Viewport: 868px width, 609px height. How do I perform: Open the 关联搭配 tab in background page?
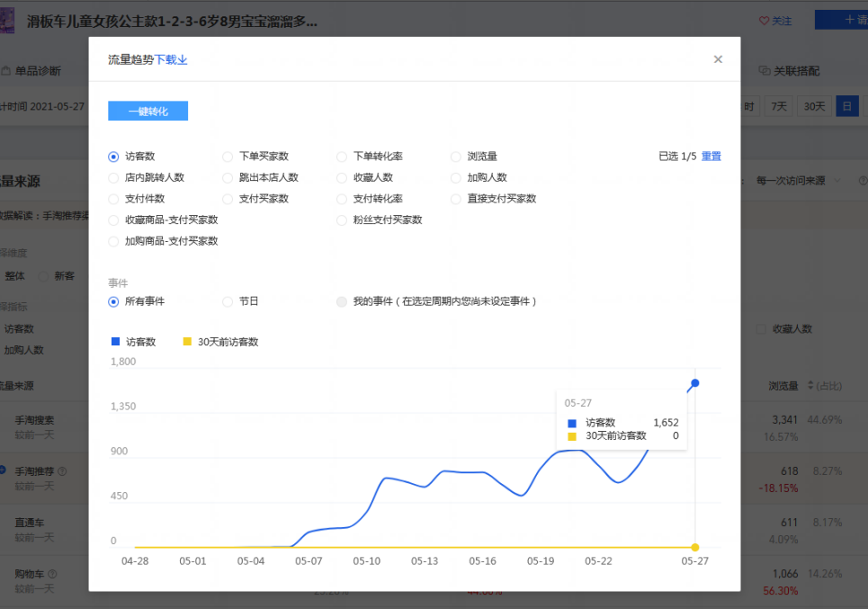tap(789, 71)
